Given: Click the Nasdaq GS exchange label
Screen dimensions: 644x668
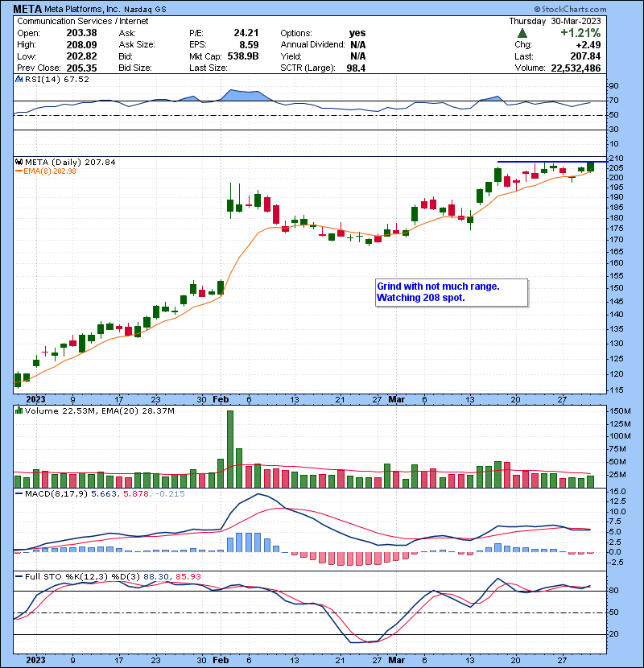Looking at the screenshot, I should pos(146,10).
